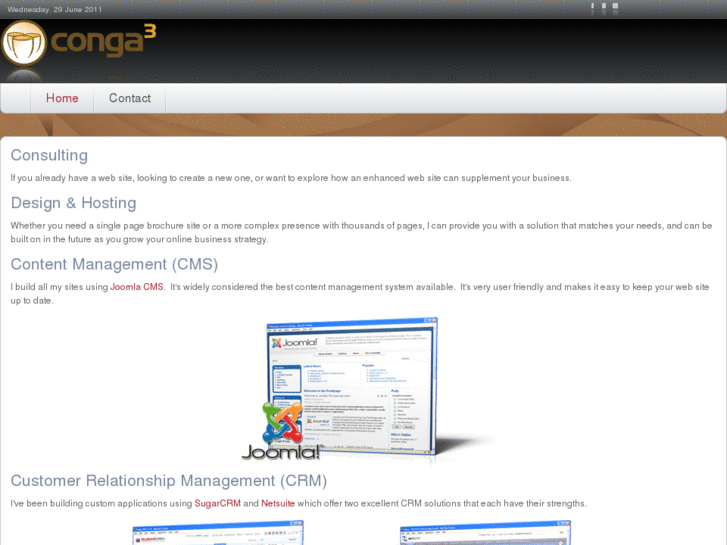The image size is (727, 545).
Task: Open the Contact menu item
Action: [130, 98]
